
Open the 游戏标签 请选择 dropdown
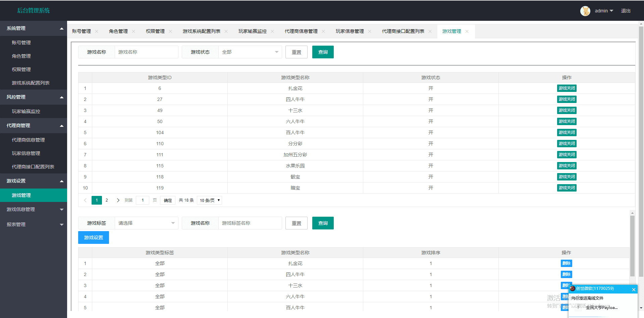point(146,223)
